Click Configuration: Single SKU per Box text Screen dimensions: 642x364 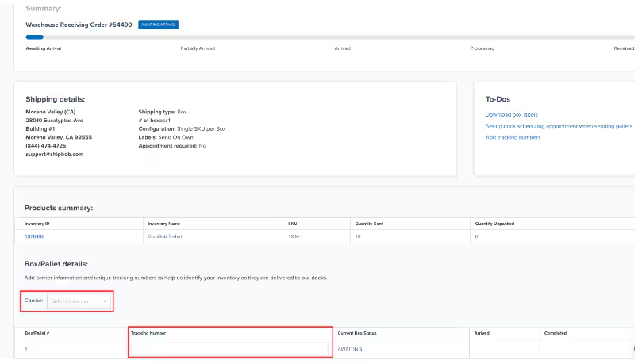(x=183, y=128)
